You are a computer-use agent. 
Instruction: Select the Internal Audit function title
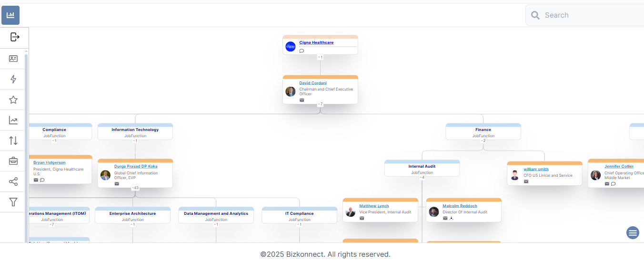tap(422, 166)
